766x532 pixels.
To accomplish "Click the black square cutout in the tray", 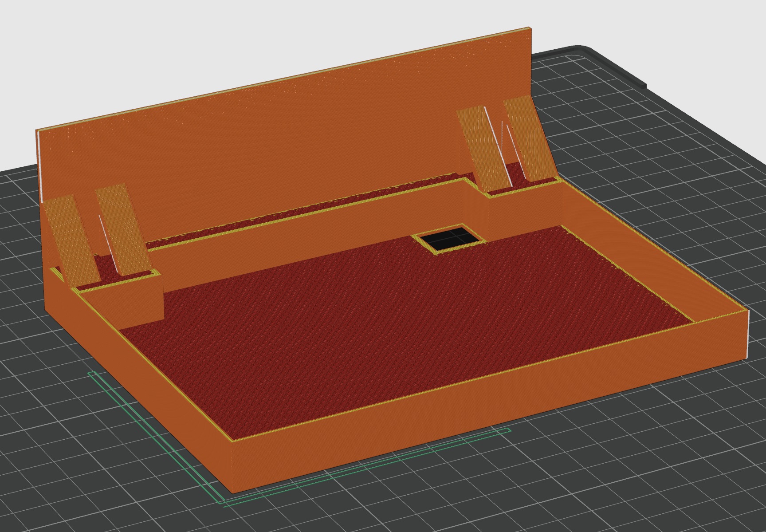I will (449, 239).
